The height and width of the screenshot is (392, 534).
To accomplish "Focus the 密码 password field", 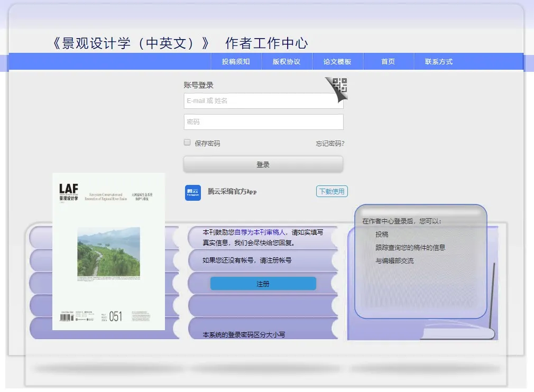I will [x=263, y=122].
